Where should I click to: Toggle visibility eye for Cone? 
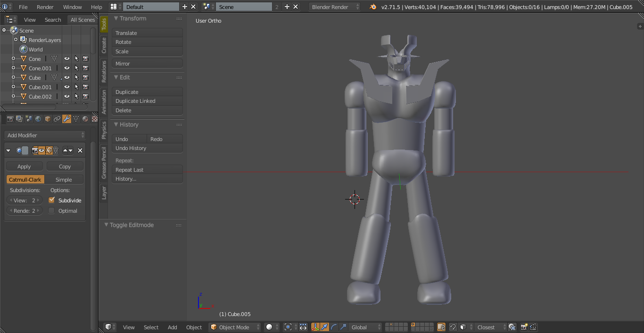[67, 59]
